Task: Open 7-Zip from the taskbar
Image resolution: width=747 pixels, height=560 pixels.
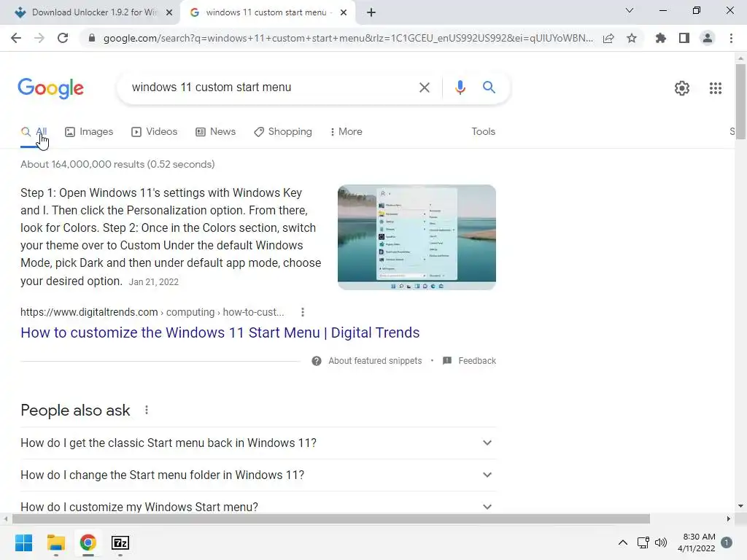Action: [x=120, y=542]
